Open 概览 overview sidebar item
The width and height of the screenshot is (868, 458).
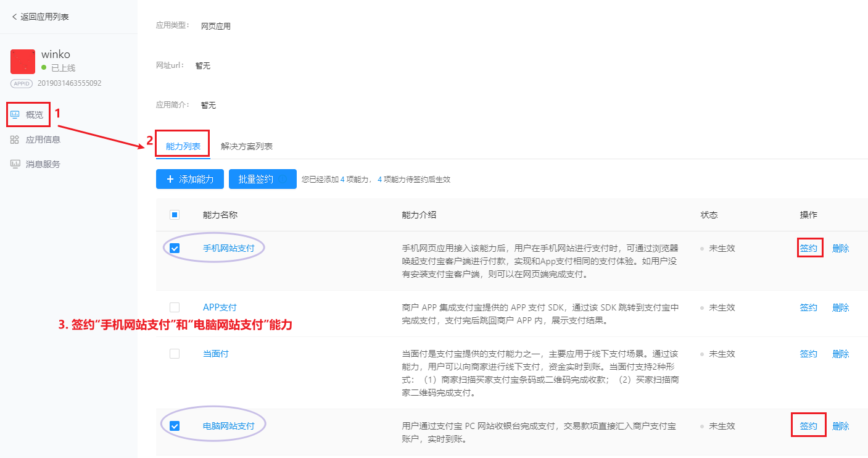click(x=35, y=115)
